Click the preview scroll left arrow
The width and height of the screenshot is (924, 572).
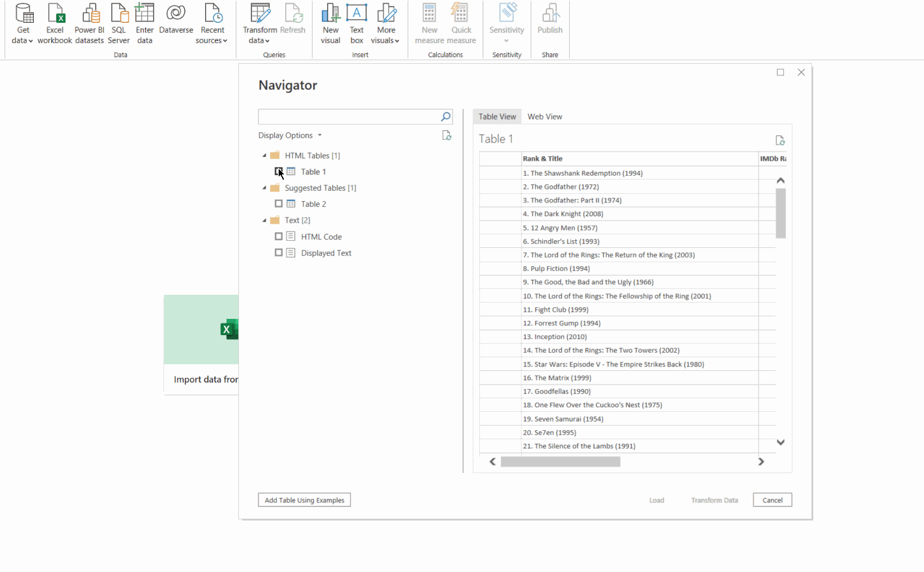coord(493,461)
